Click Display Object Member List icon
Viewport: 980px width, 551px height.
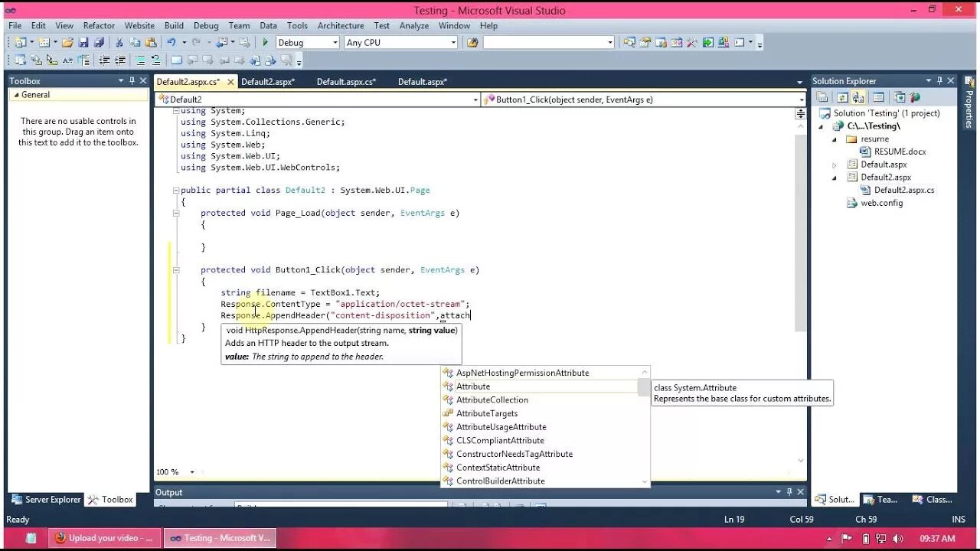click(x=20, y=60)
